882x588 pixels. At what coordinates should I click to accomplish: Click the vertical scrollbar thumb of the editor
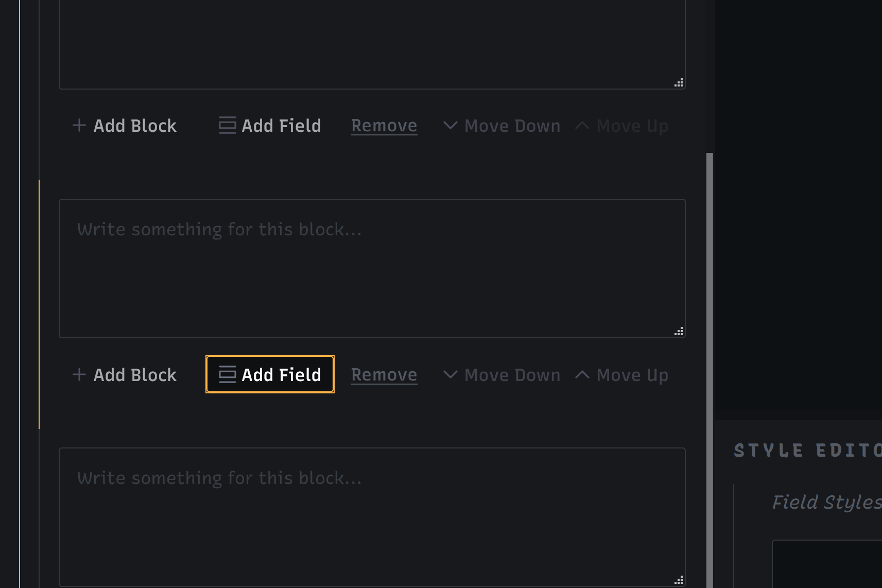tap(710, 360)
